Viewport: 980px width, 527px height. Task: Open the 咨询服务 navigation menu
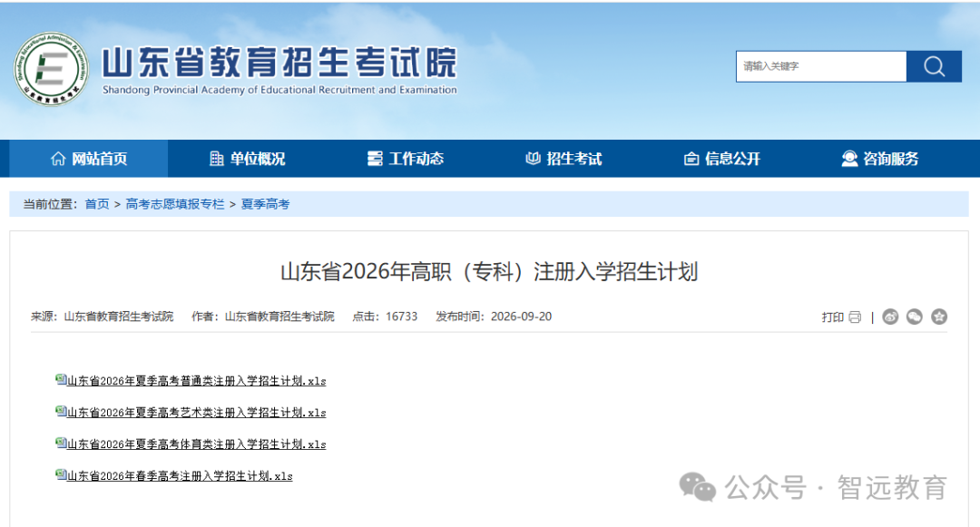pyautogui.click(x=880, y=159)
